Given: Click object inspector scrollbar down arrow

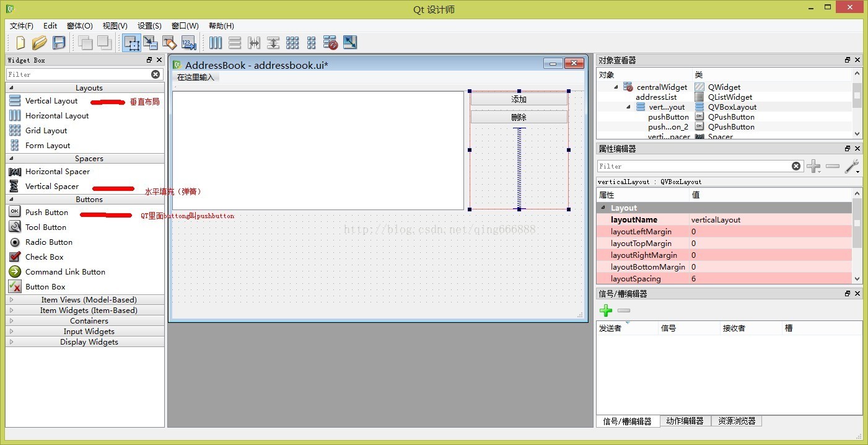Looking at the screenshot, I should click(x=857, y=134).
